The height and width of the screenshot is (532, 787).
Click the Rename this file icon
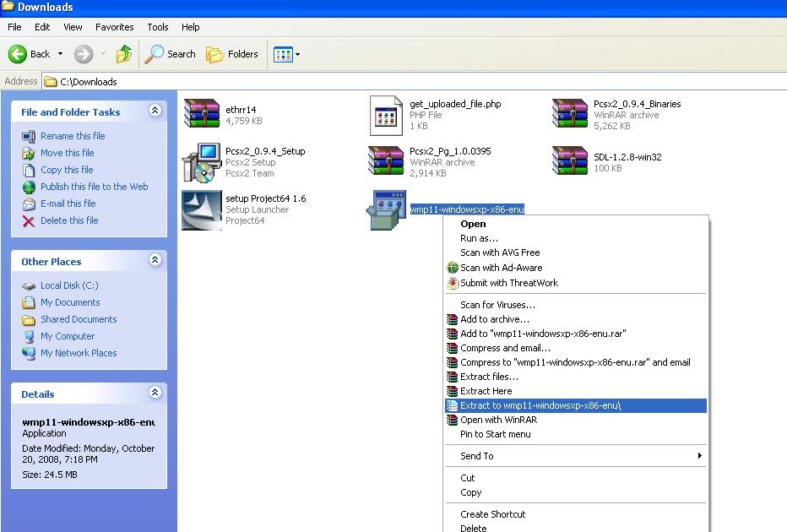pyautogui.click(x=29, y=137)
